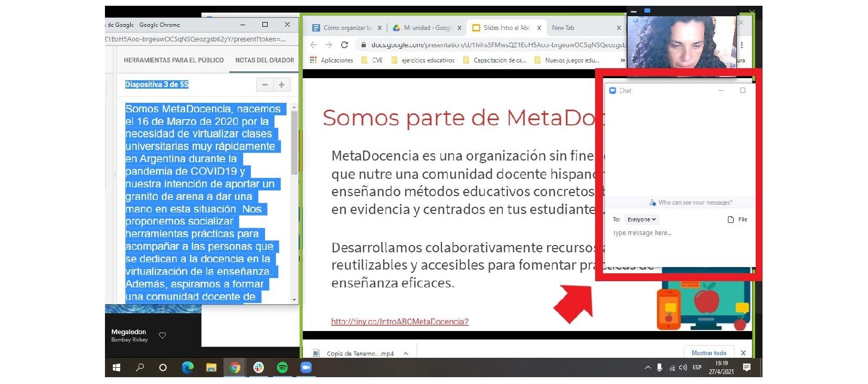868x384 pixels.
Task: Open taskbar search magnifier
Action: [140, 368]
